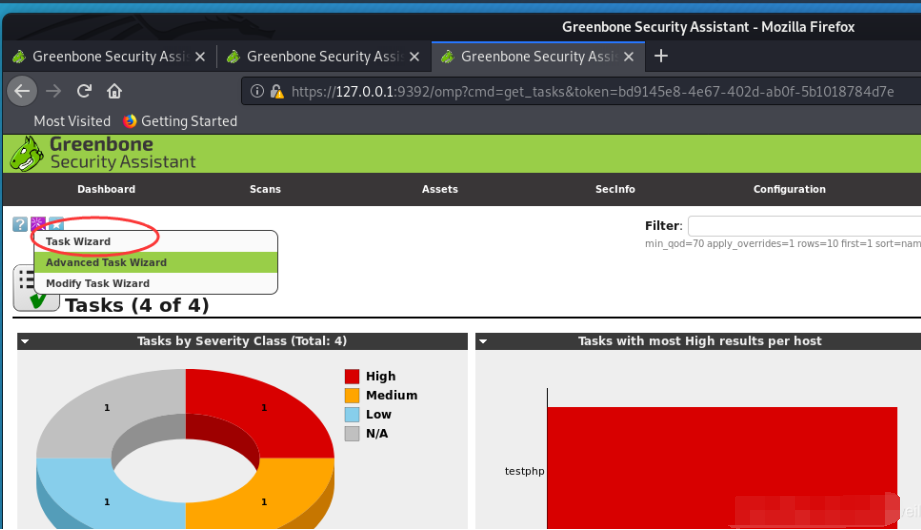Click the gray N/A legend swatch
This screenshot has height=530, width=921.
pos(352,433)
